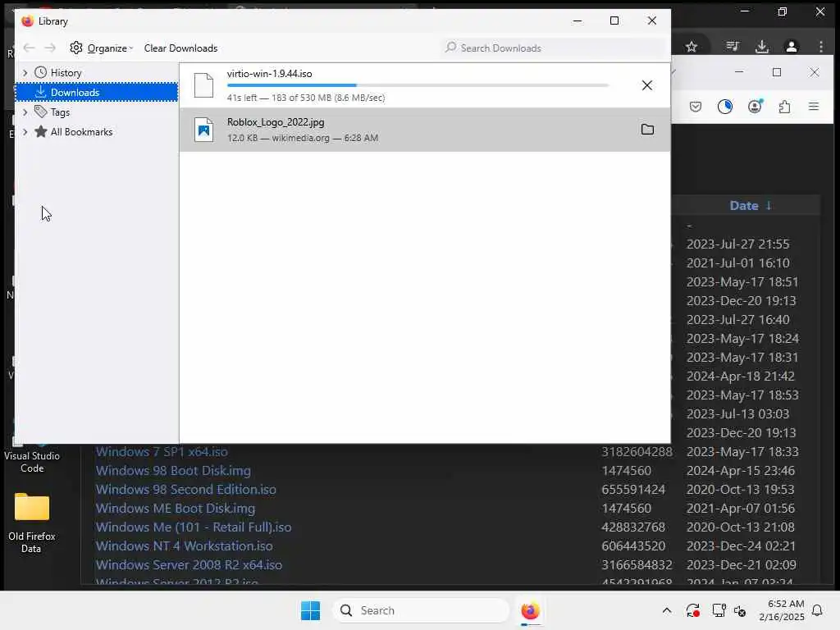
Task: Click the sync tray icon with red dot
Action: [692, 610]
